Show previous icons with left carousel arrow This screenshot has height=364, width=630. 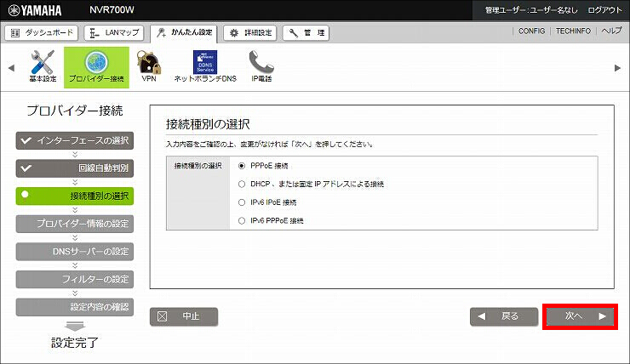point(11,68)
